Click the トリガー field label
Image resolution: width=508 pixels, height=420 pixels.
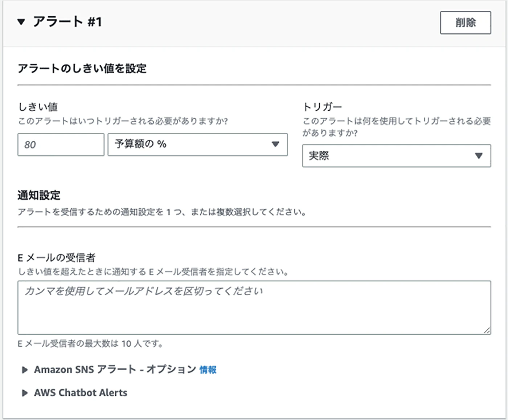point(322,107)
